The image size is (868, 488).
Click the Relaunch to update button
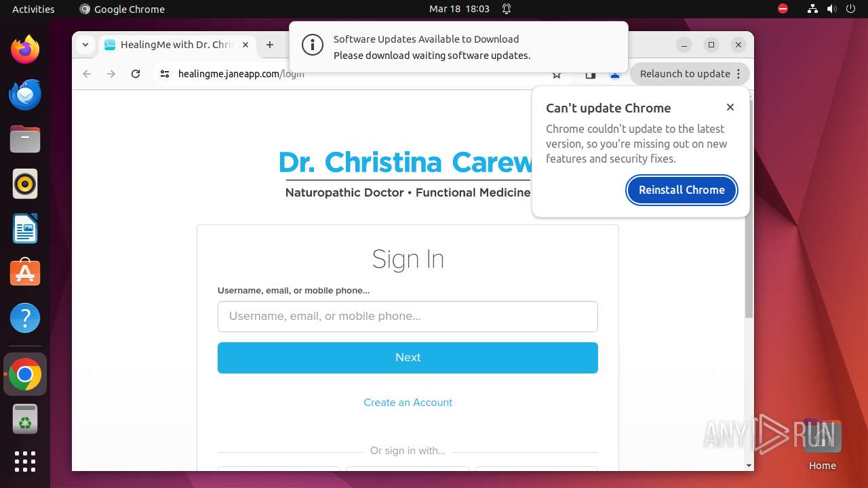click(x=690, y=74)
